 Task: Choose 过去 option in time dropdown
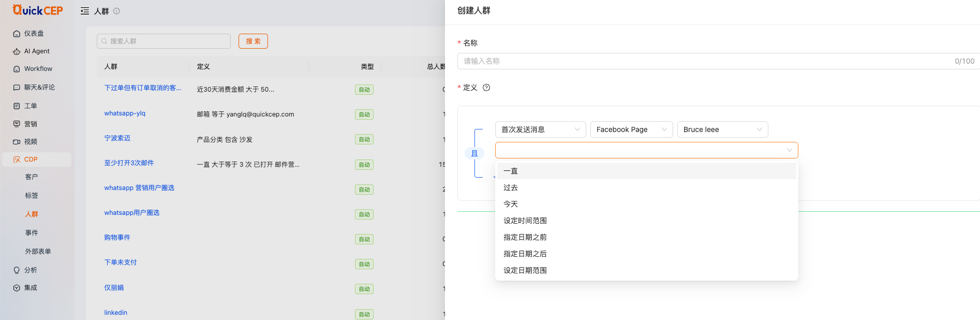pos(511,187)
